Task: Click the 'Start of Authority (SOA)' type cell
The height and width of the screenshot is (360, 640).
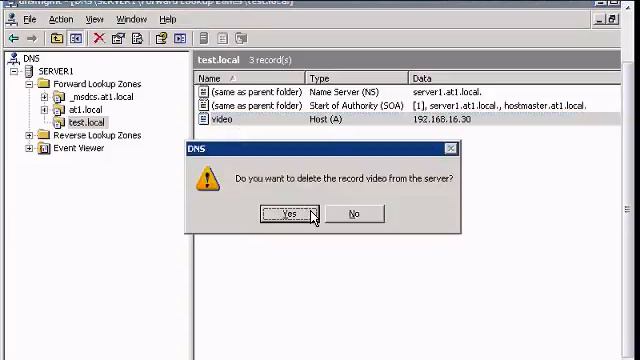Action: 356,105
